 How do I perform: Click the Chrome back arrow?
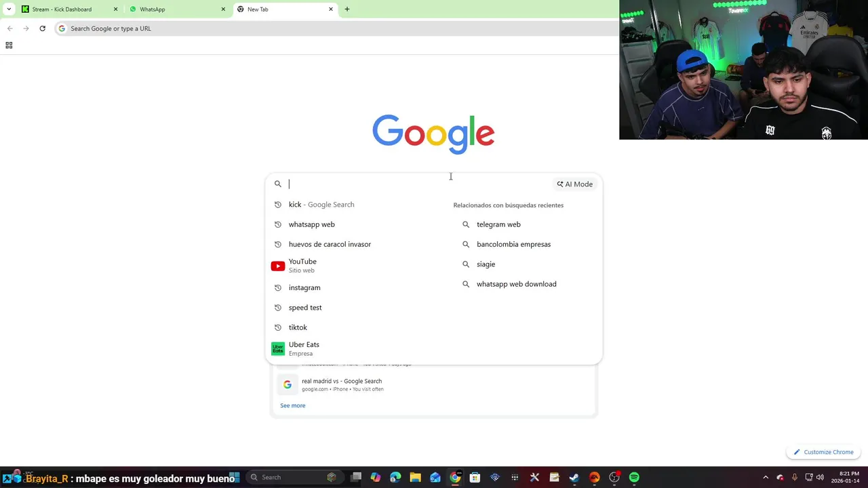(x=9, y=28)
